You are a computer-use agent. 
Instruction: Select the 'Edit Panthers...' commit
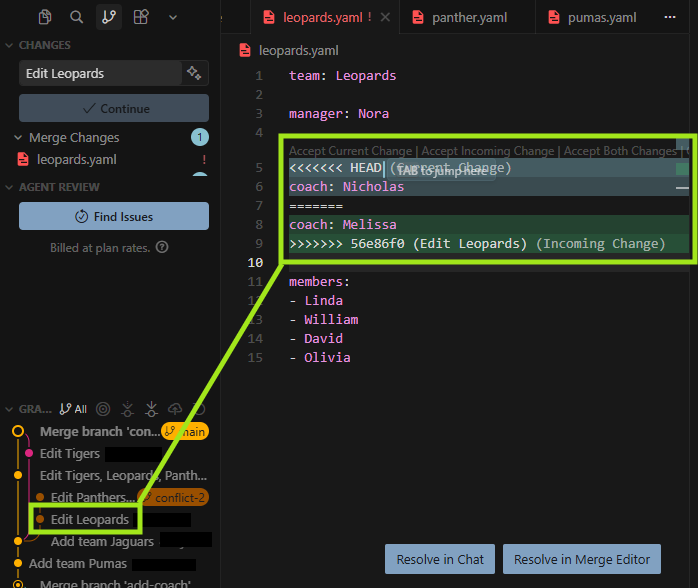click(92, 498)
